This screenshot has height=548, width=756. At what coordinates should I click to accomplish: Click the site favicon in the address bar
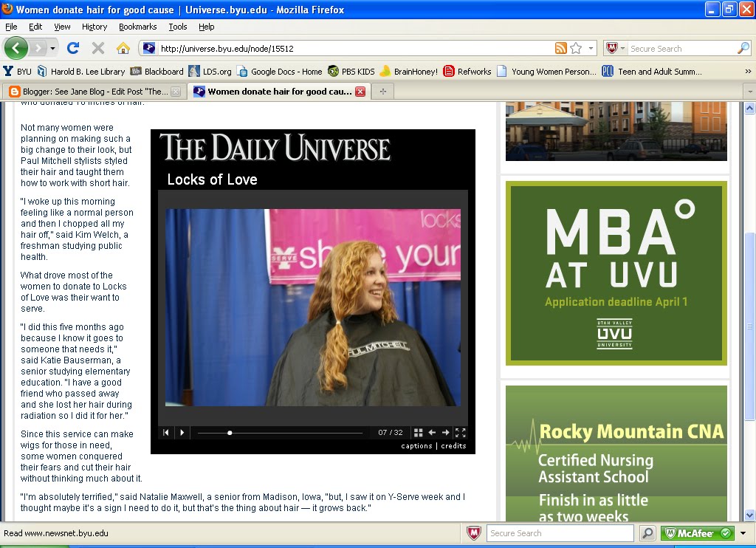[x=149, y=48]
